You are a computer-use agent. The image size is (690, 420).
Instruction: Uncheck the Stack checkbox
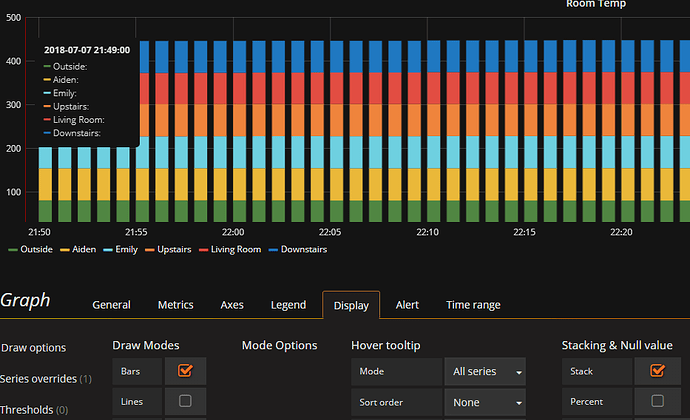click(x=657, y=371)
